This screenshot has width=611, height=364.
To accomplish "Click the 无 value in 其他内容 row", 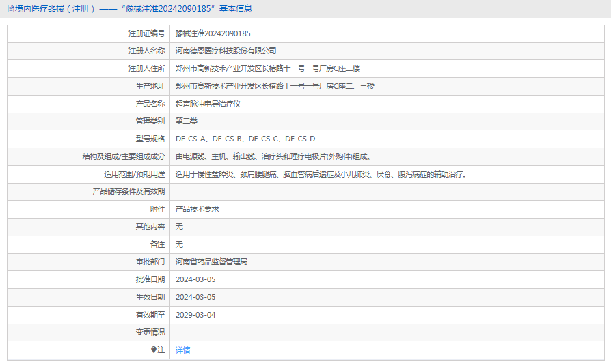I will click(x=179, y=227).
